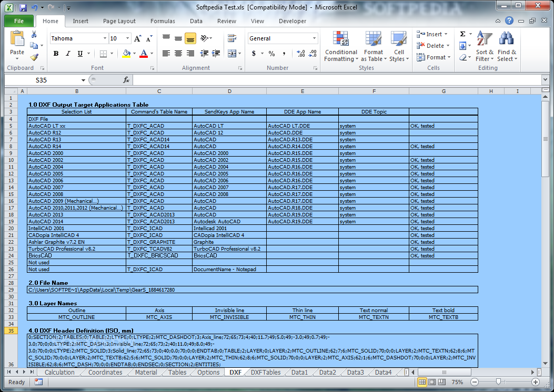Open the DXFTables sheet tab
The width and height of the screenshot is (554, 392).
pos(266,372)
